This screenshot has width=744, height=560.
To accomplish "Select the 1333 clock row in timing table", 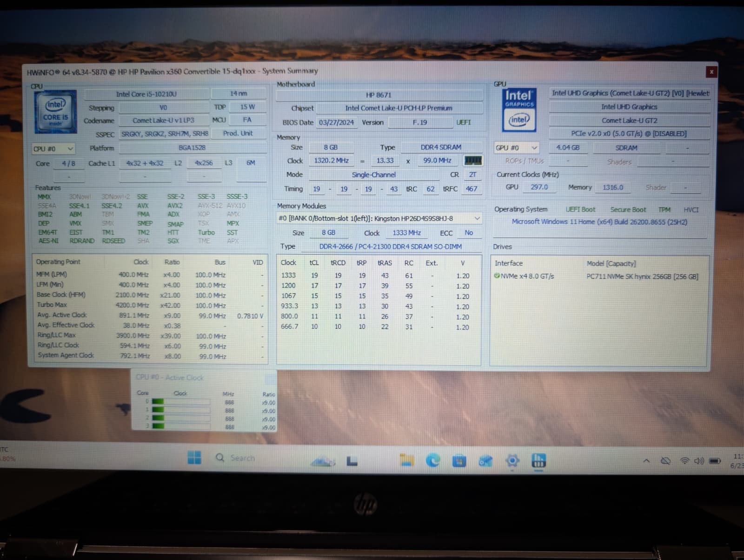I will 378,275.
